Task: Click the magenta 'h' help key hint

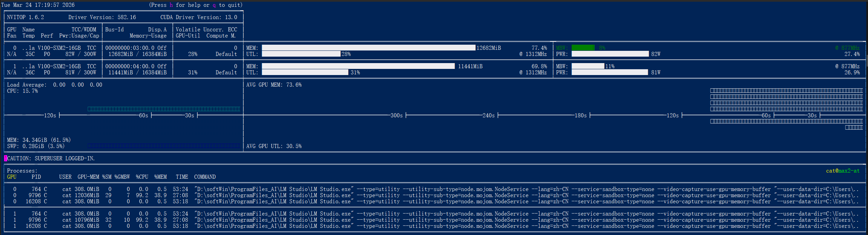Action: (171, 5)
